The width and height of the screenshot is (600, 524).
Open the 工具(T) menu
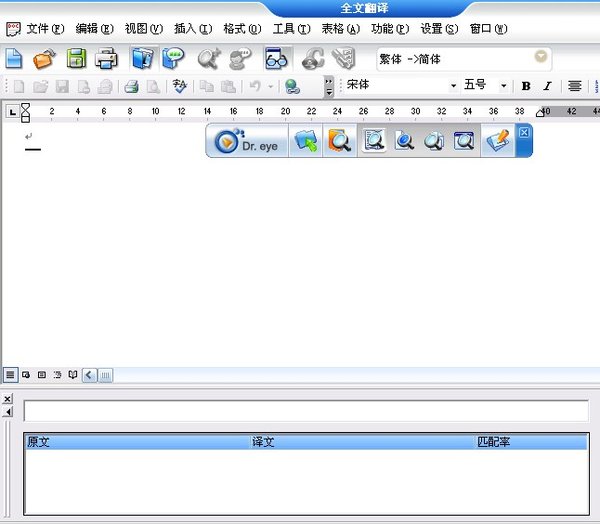click(291, 29)
